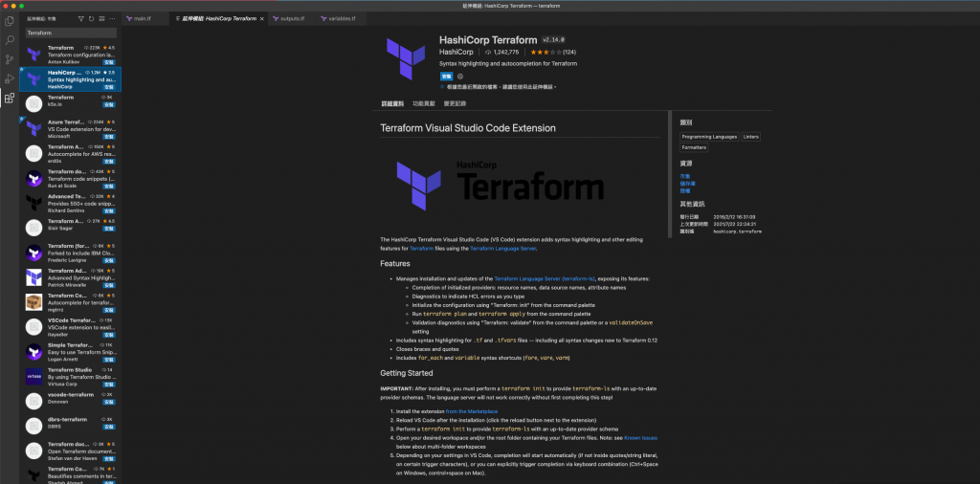Image resolution: width=980 pixels, height=484 pixels.
Task: Click the Terraform search field
Action: point(71,33)
